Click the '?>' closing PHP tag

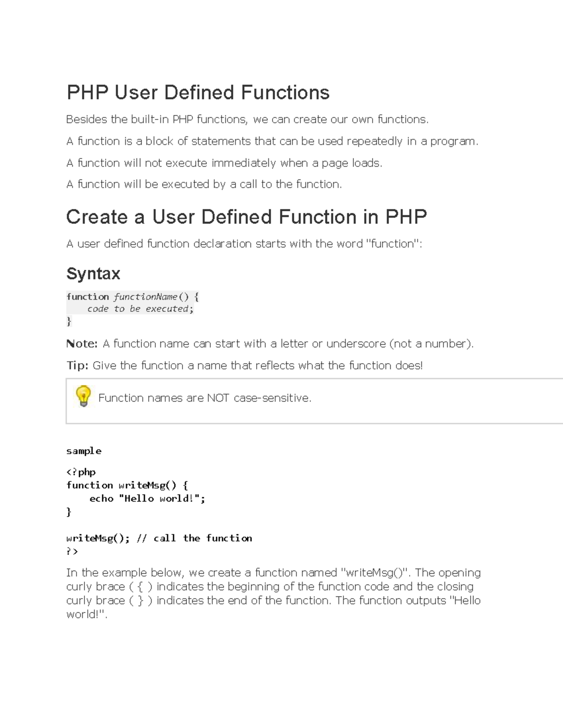coord(72,551)
